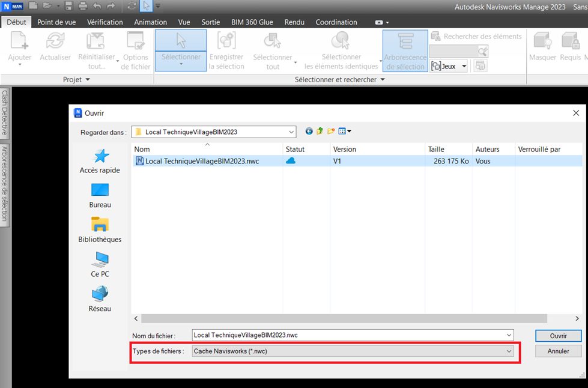Click the Options de fichier icon

click(135, 41)
